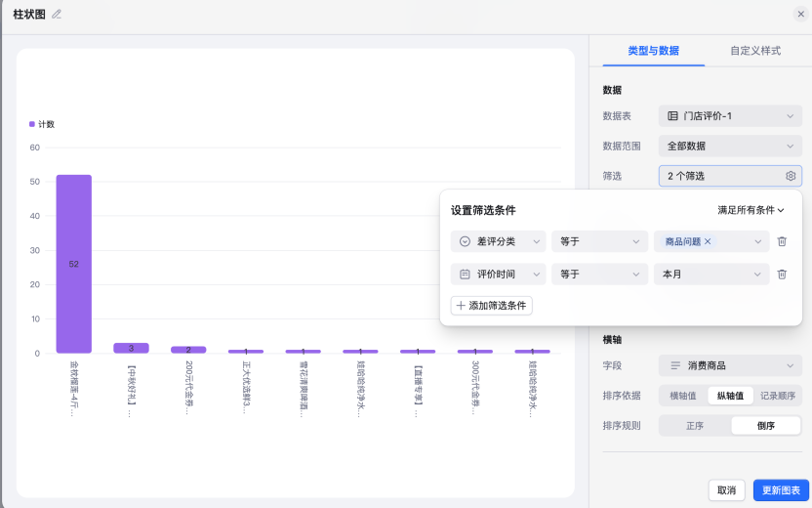Image resolution: width=812 pixels, height=508 pixels.
Task: Choose 记录顺序 sort basis
Action: (x=778, y=396)
